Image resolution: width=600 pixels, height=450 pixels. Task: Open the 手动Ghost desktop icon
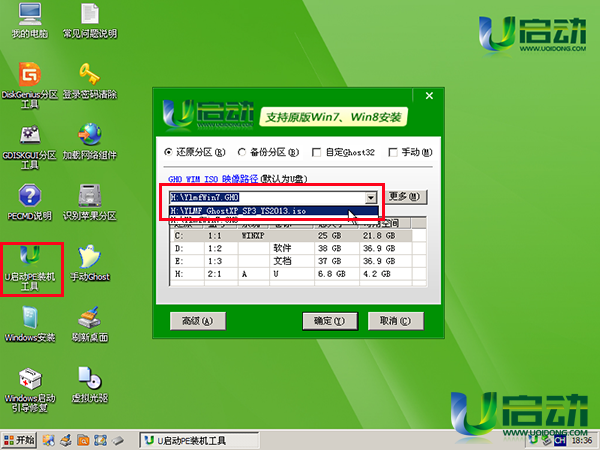[90, 258]
